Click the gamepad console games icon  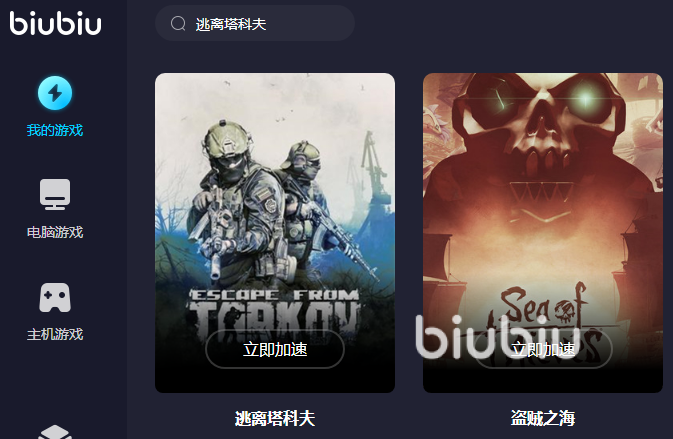[55, 297]
